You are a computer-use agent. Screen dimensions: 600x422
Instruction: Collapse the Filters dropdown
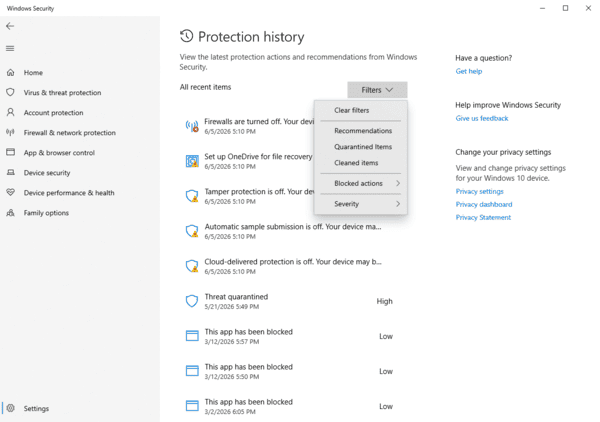click(x=377, y=90)
